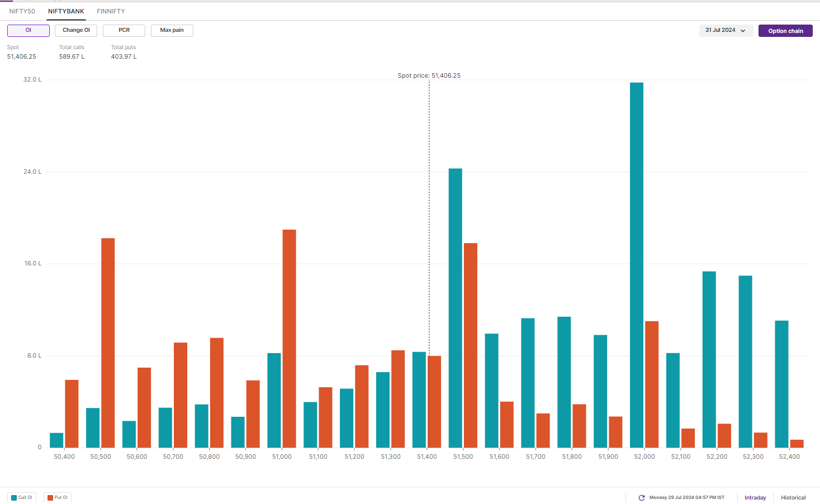
Task: Click the 51,400 strike axis label
Action: (427, 457)
